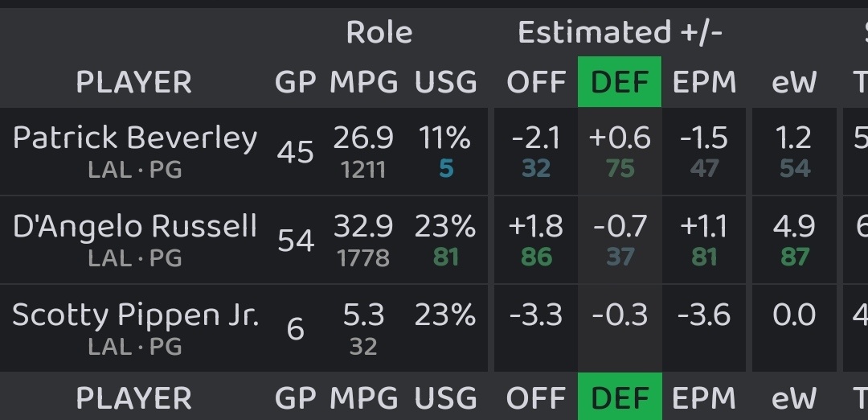Click the bottom EPM column header
This screenshot has width=868, height=420.
(704, 398)
